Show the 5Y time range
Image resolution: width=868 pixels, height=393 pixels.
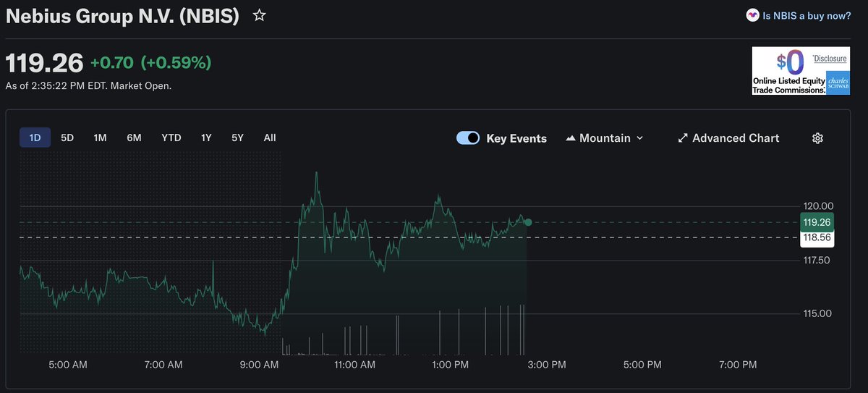[x=237, y=138]
